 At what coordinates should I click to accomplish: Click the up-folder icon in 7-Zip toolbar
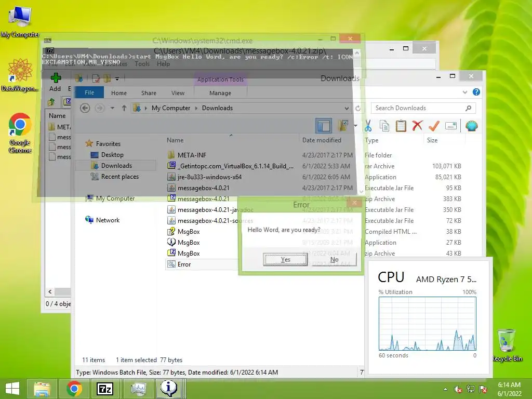51,102
